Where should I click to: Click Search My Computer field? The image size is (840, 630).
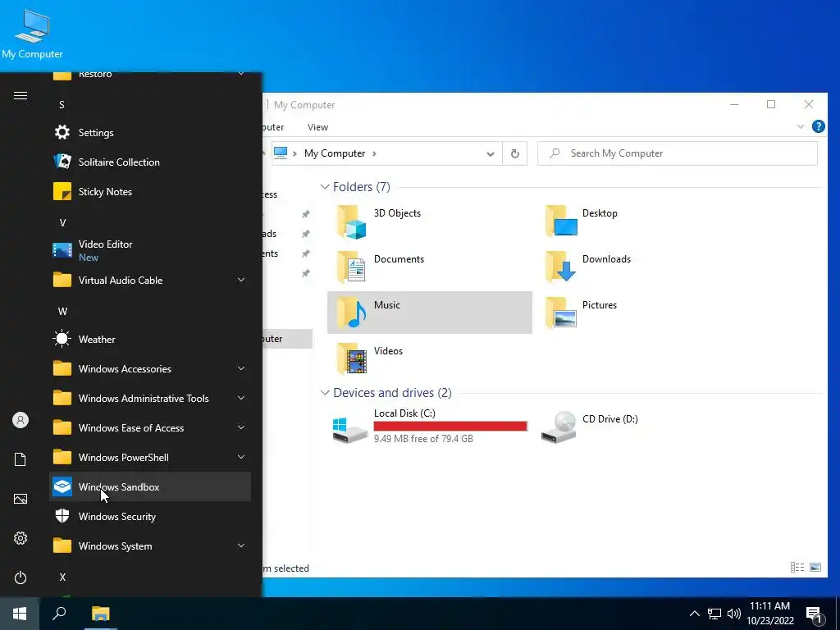[677, 153]
